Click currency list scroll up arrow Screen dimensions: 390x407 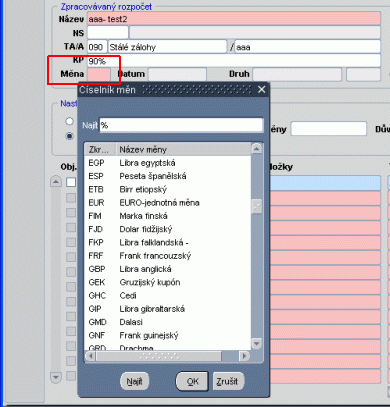click(x=256, y=149)
